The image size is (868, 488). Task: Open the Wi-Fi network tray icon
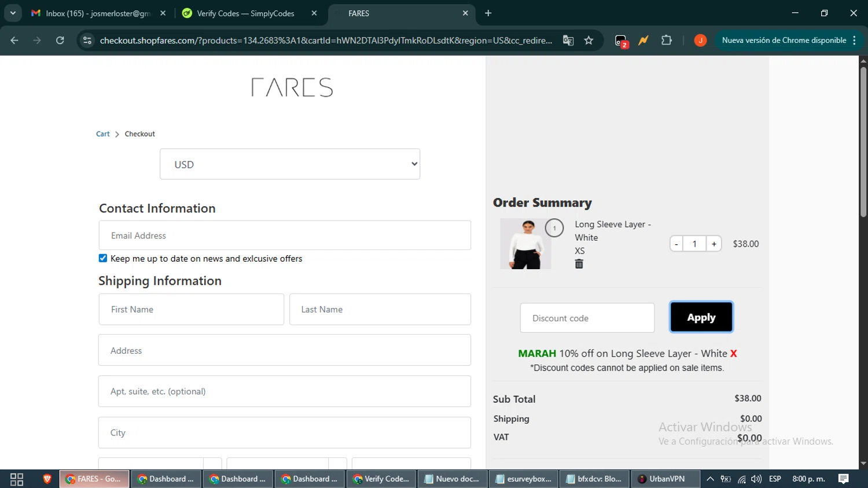[x=741, y=479]
